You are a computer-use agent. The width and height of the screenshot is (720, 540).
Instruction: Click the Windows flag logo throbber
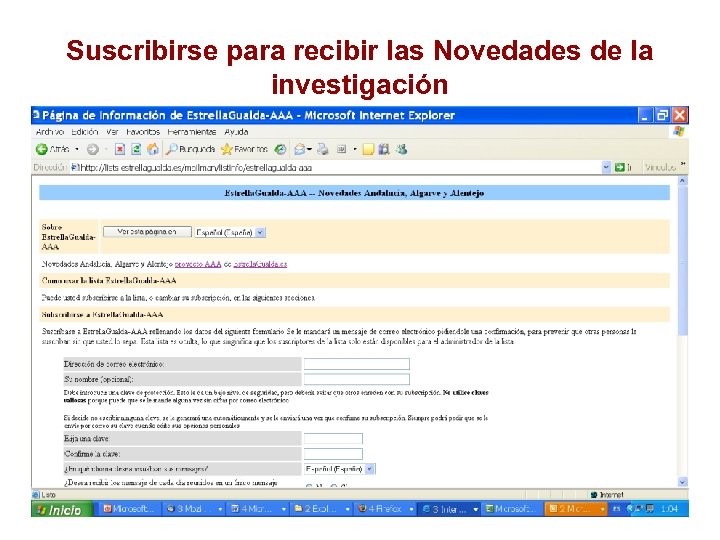pyautogui.click(x=679, y=132)
